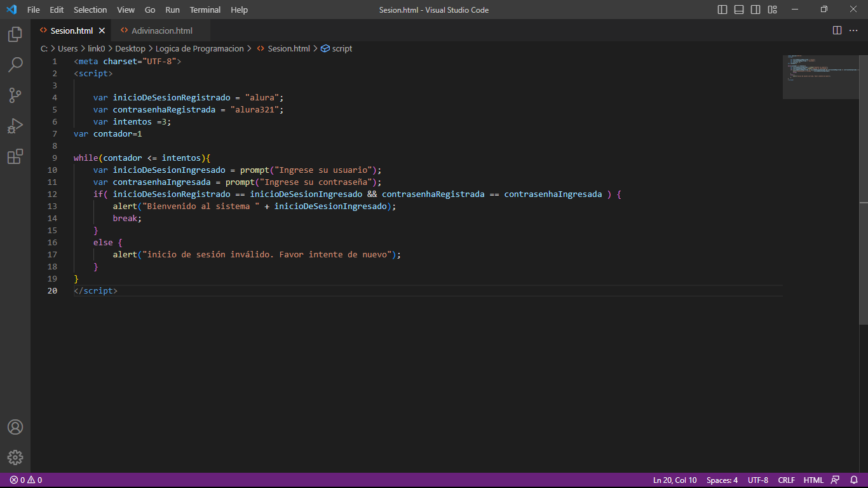The height and width of the screenshot is (488, 868).
Task: Open the Explorer view in activity bar
Action: [15, 34]
